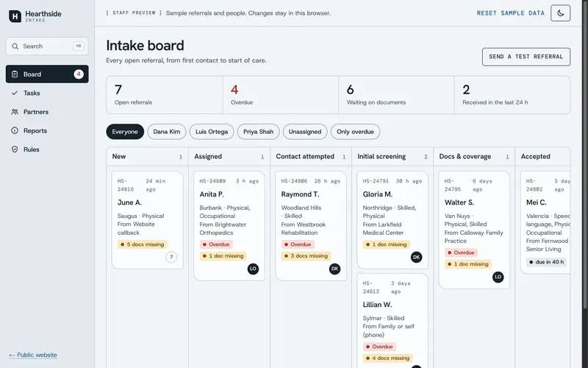588x368 pixels.
Task: Click the Received in last 24 h stat
Action: [512, 95]
